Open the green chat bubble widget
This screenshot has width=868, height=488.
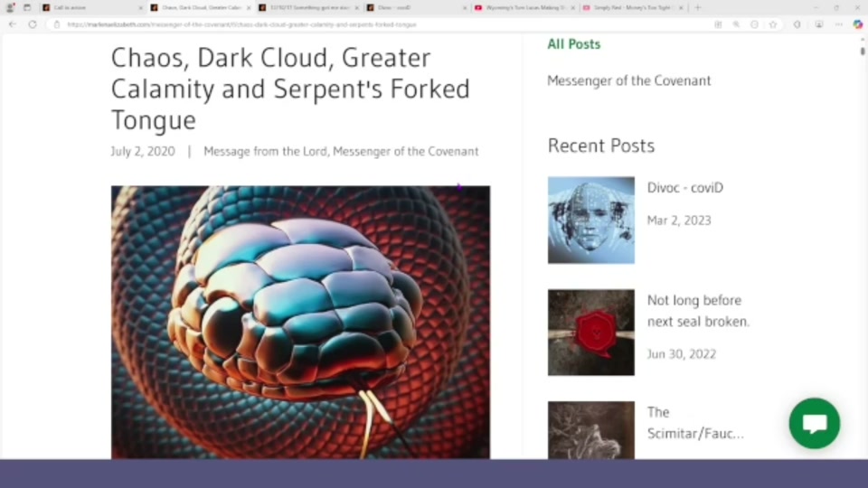click(815, 423)
